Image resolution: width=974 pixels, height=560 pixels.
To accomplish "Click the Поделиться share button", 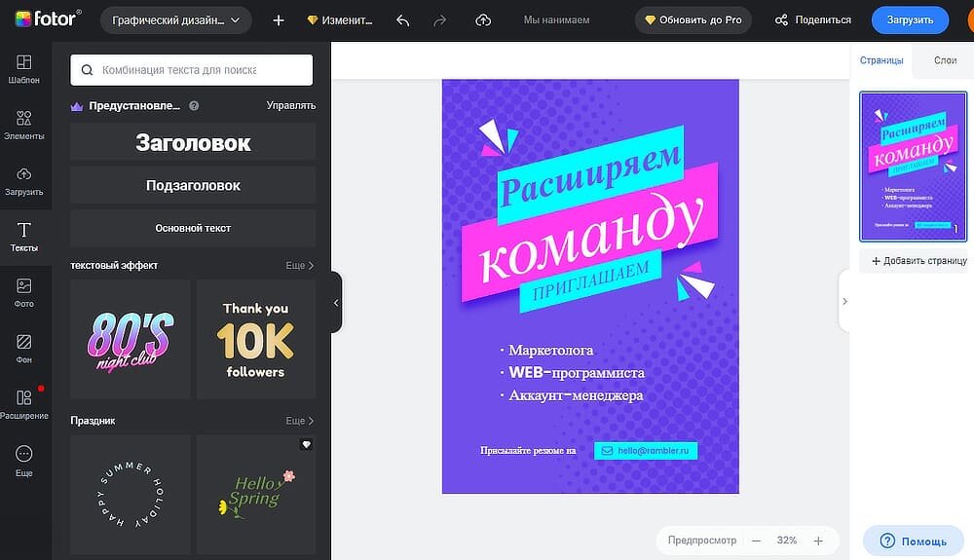I will coord(812,19).
